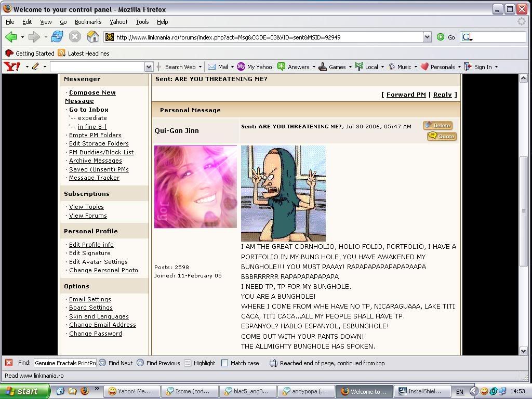Viewport: 532px width, 399px height.
Task: Click the green Go button icon
Action: (x=441, y=37)
